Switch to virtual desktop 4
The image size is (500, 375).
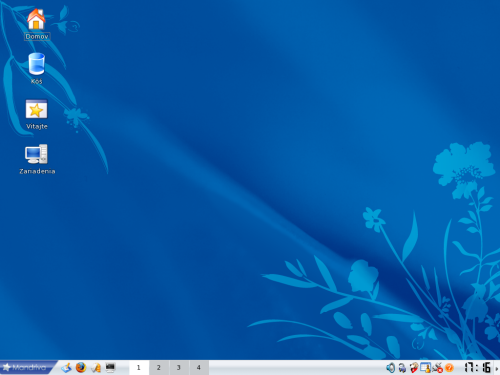[x=199, y=368]
